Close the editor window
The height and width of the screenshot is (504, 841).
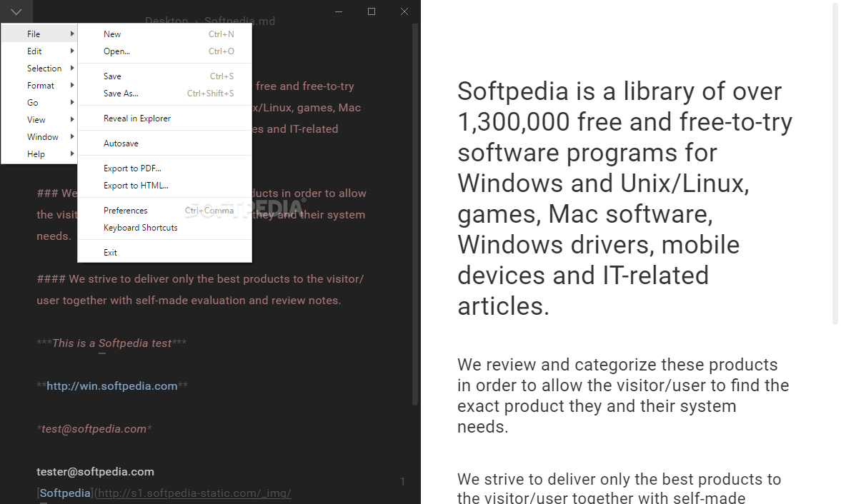(404, 11)
